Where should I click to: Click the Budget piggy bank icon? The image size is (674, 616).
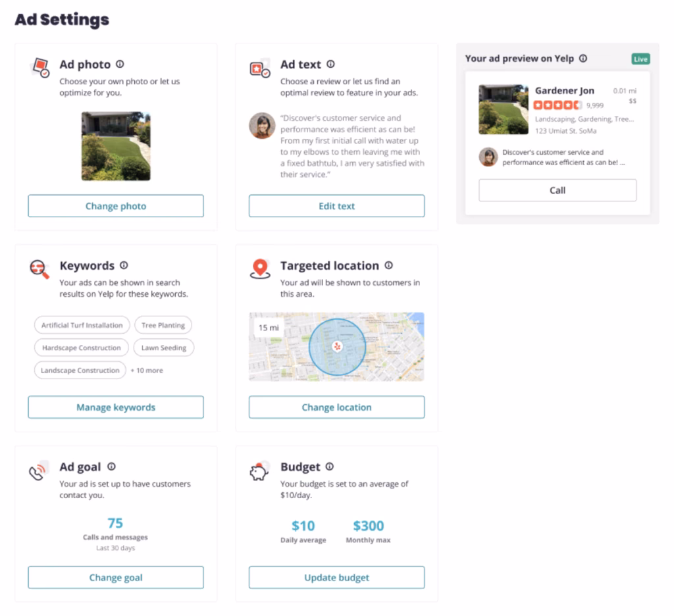coord(259,471)
